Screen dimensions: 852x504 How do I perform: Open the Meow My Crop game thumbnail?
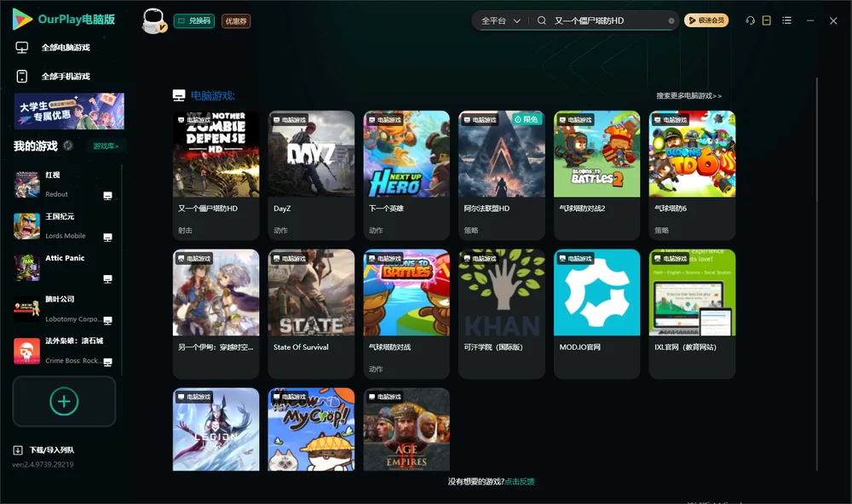311,429
